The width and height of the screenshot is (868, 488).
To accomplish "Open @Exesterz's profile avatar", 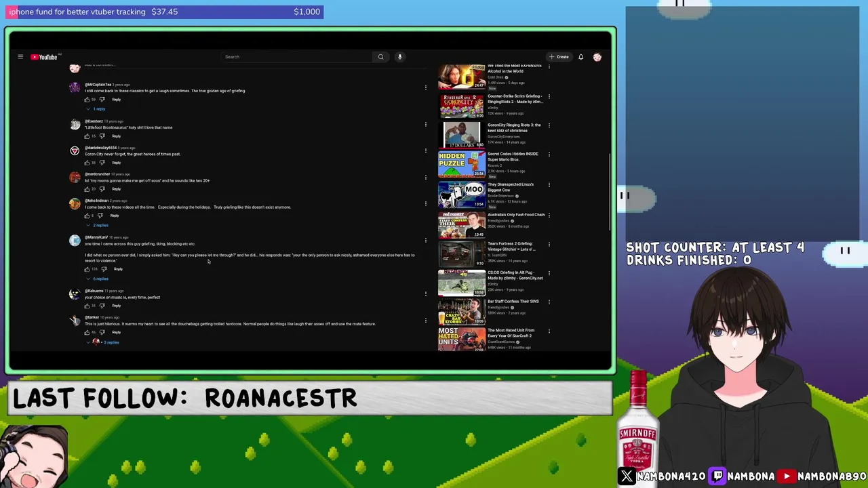I will pos(75,124).
